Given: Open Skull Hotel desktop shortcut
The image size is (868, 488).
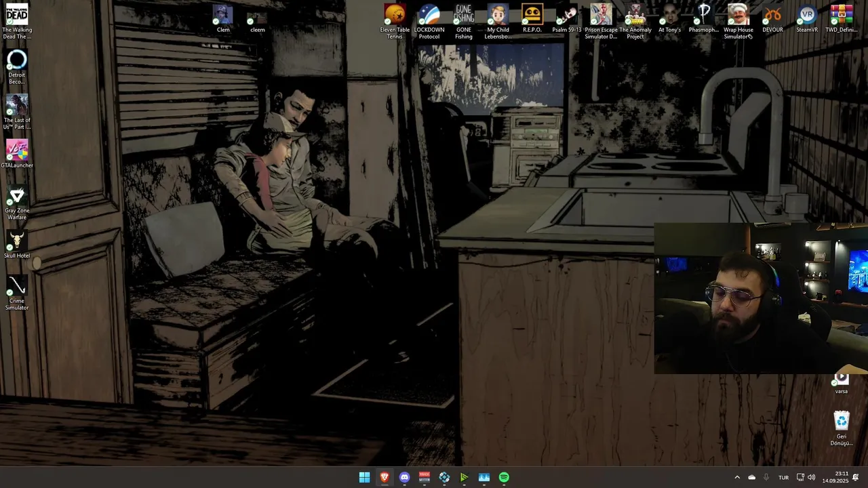Looking at the screenshot, I should click(x=17, y=245).
